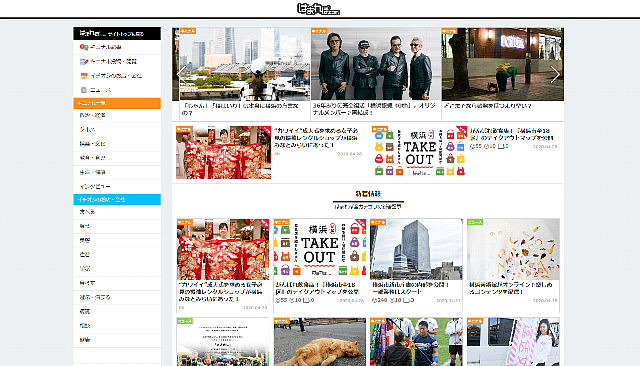The image size is (640, 366).
Task: Open the scattered petals news card
Action: click(x=513, y=249)
